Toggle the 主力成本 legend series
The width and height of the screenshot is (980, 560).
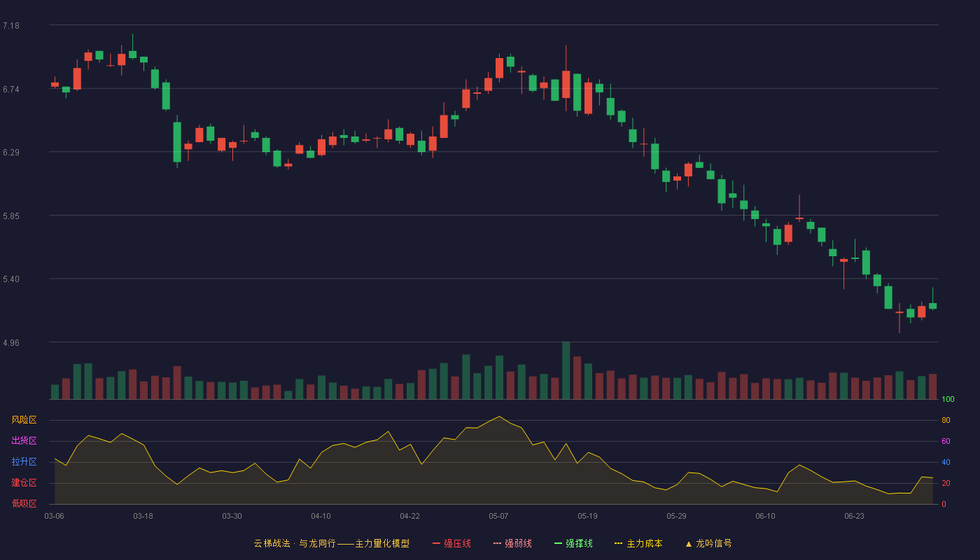click(638, 543)
